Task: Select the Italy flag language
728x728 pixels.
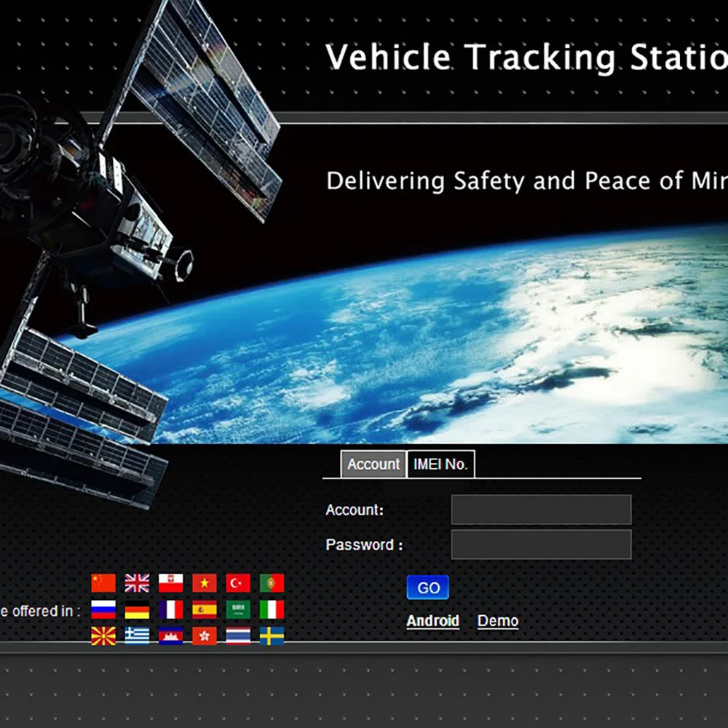Action: (x=272, y=609)
